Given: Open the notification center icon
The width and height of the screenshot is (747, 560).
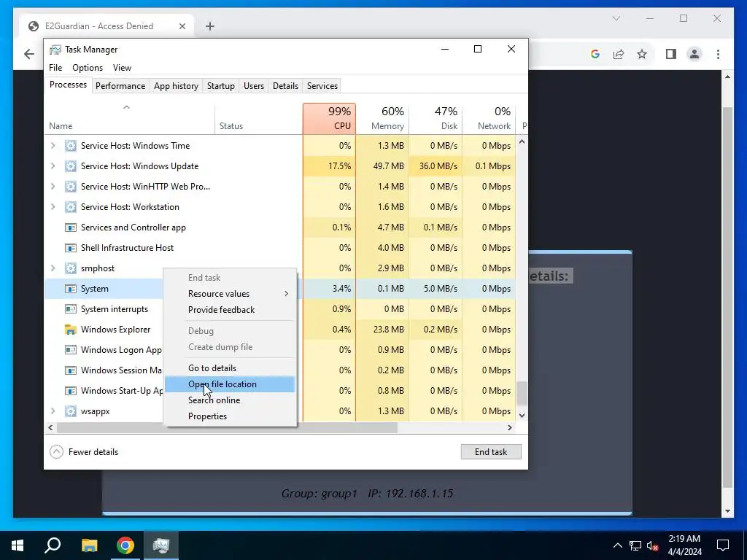Looking at the screenshot, I should pyautogui.click(x=723, y=545).
